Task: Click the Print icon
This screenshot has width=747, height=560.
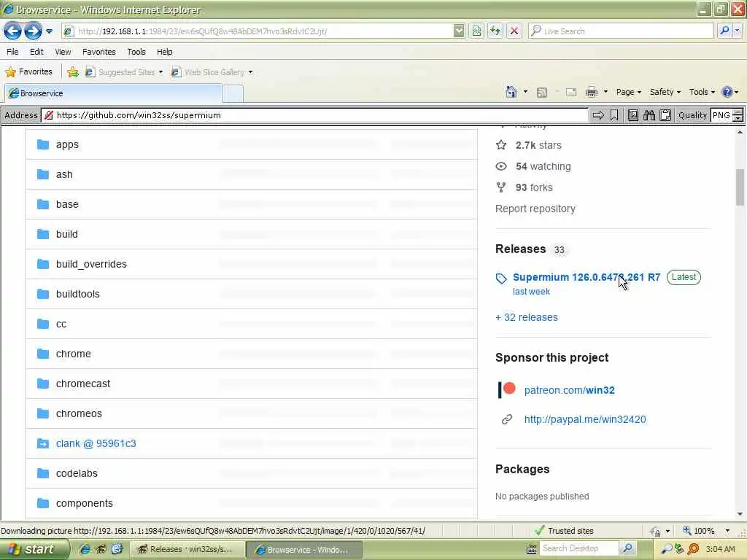Action: [591, 93]
